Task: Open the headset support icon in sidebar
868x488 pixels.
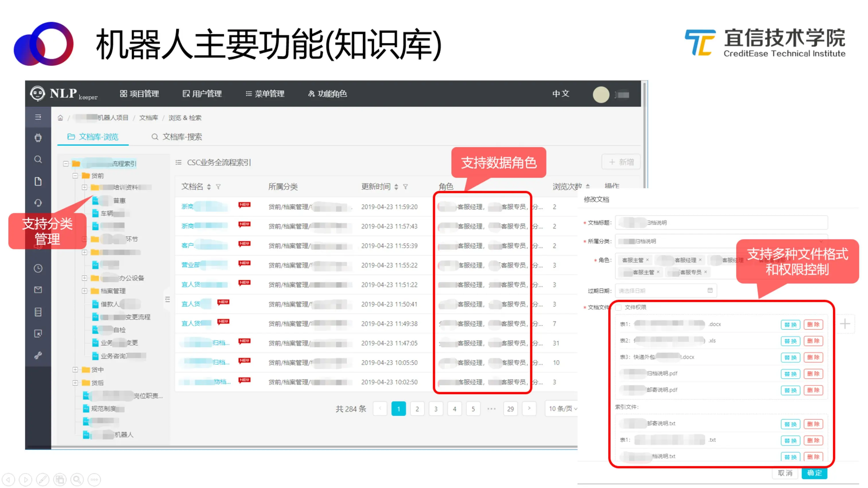Action: [x=38, y=203]
